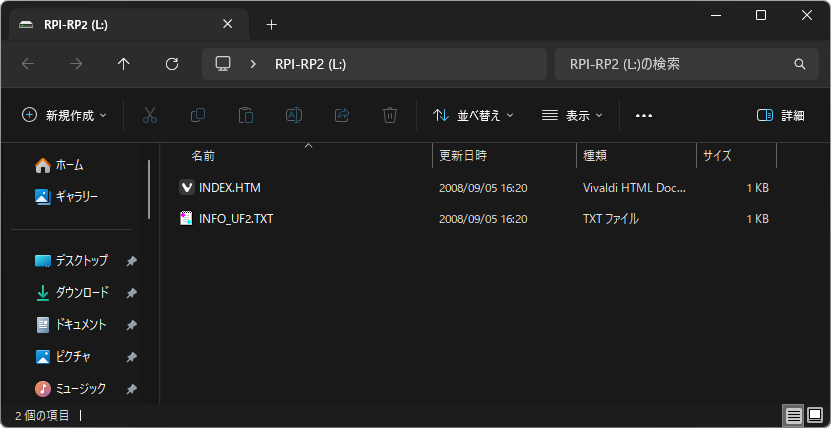831x428 pixels.
Task: Open the three-dot more options menu
Action: pos(643,115)
